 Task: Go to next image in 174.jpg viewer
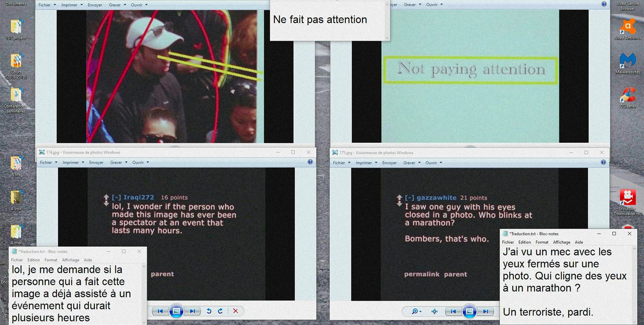(192, 311)
